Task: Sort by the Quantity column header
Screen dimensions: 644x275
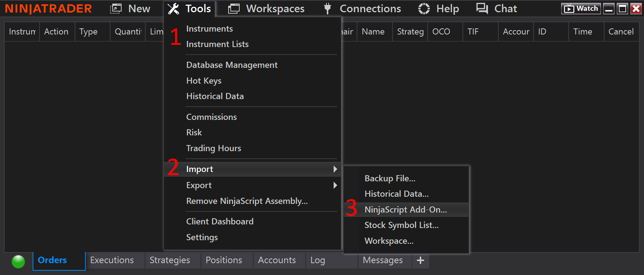Action: pyautogui.click(x=128, y=32)
